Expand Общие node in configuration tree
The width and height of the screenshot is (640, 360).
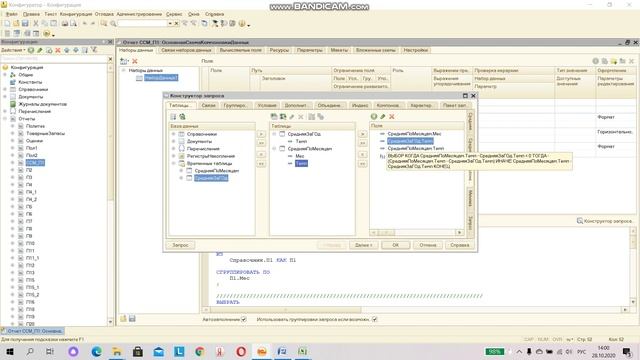pos(5,75)
